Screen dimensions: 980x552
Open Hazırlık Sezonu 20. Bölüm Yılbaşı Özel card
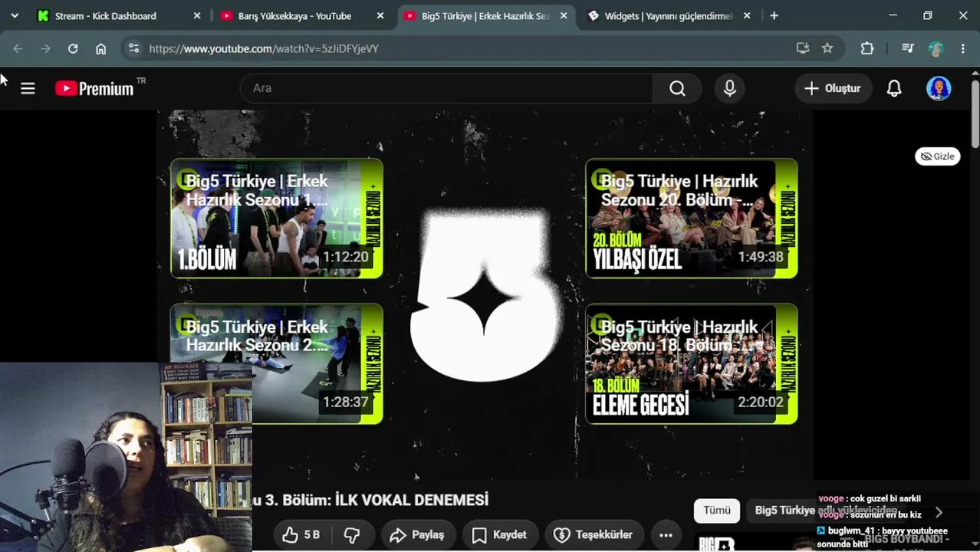[x=692, y=218]
